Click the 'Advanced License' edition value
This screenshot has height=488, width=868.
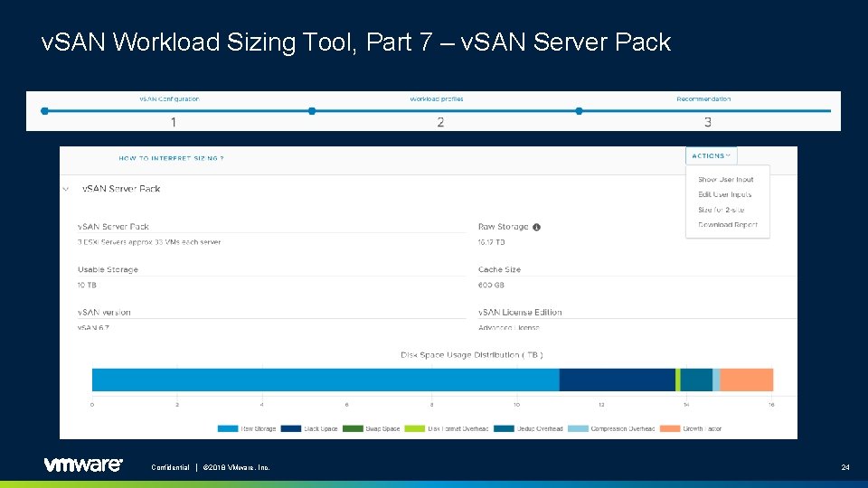[509, 327]
